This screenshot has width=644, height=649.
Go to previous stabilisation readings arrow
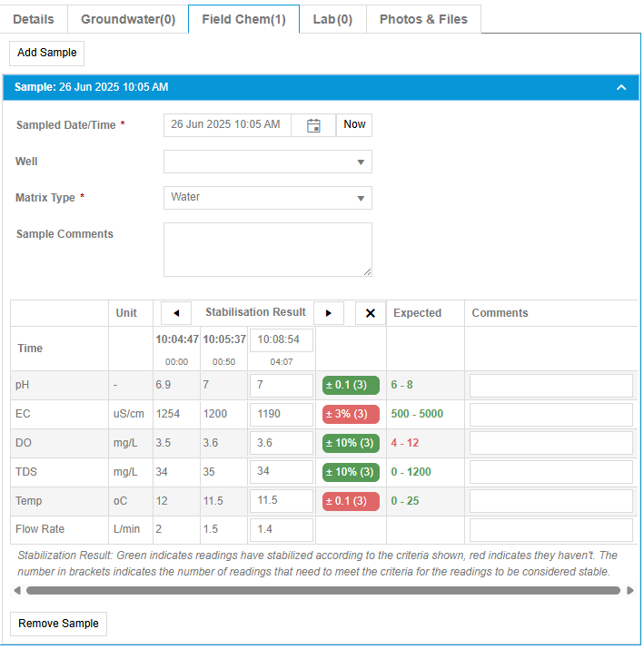[x=176, y=313]
